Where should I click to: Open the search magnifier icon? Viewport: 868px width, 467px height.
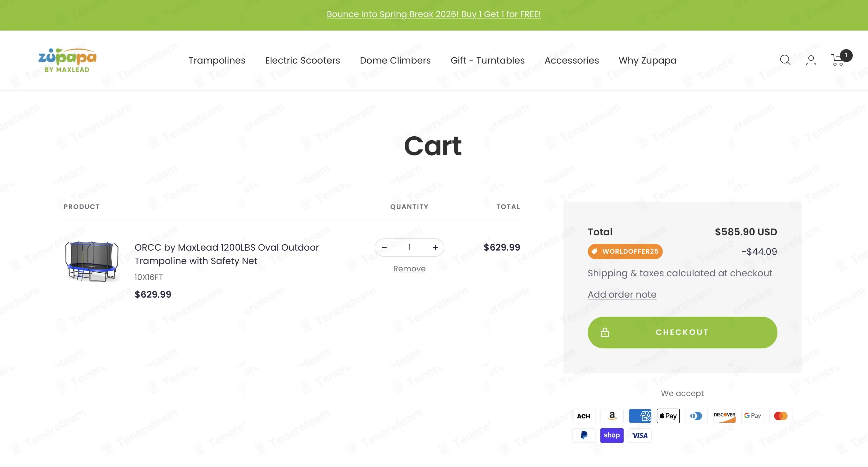tap(785, 60)
